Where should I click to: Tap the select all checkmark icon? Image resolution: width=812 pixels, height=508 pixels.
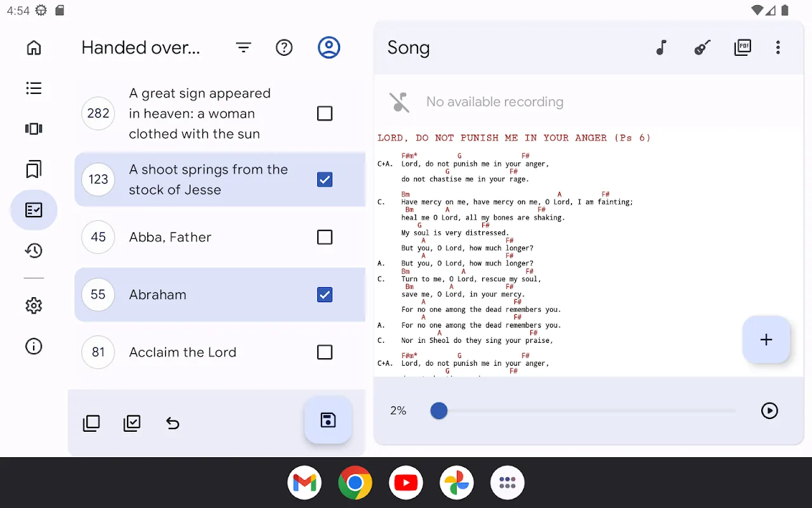coord(132,423)
